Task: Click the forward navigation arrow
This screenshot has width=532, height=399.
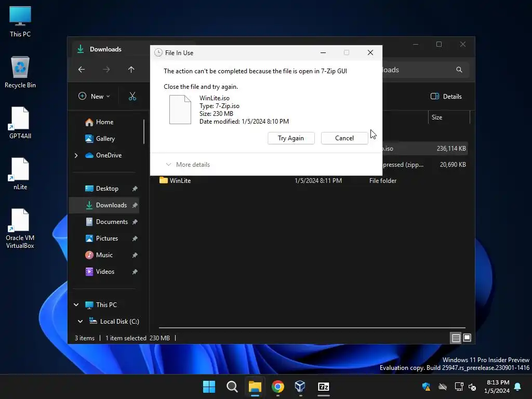Action: coord(106,70)
